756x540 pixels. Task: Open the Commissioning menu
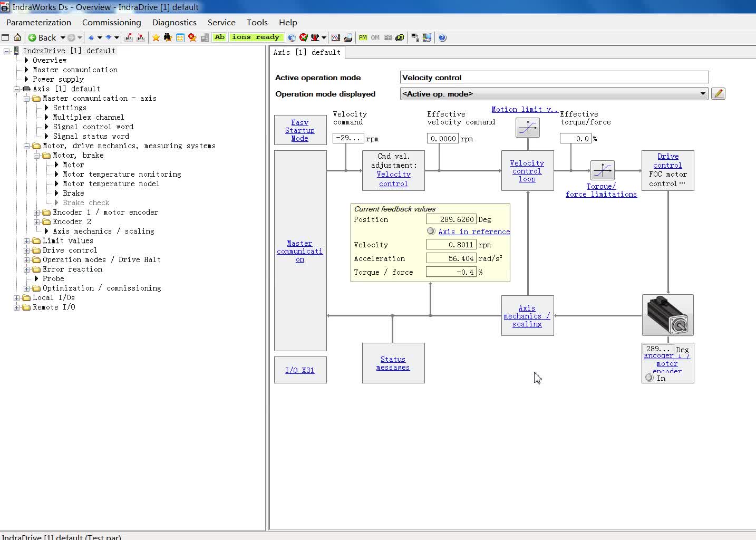112,22
